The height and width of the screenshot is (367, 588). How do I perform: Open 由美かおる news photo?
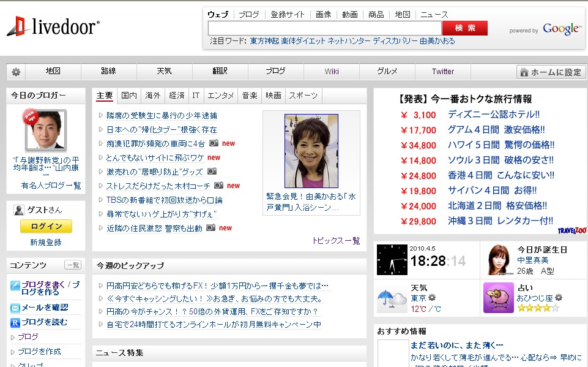[311, 151]
